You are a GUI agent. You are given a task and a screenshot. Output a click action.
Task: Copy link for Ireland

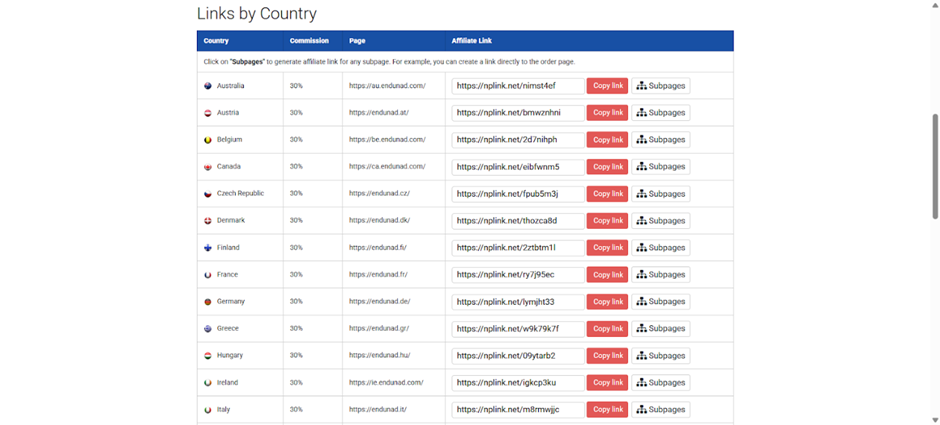[x=607, y=383]
